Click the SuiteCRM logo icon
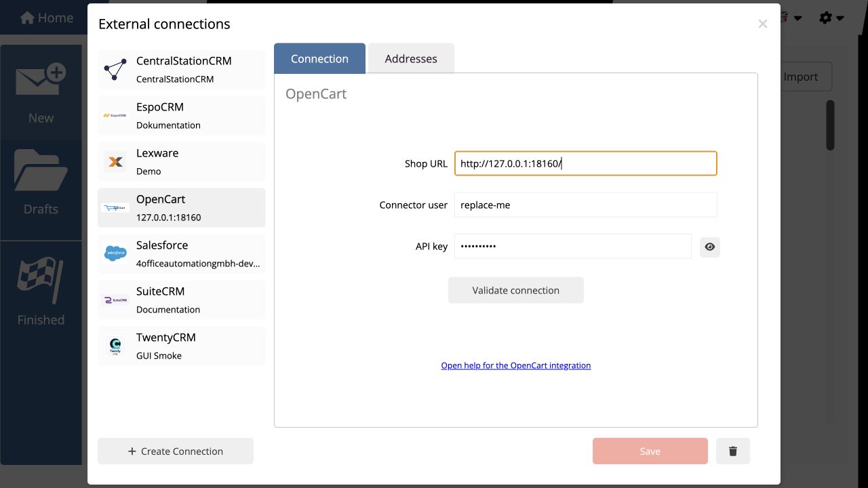 pyautogui.click(x=115, y=300)
